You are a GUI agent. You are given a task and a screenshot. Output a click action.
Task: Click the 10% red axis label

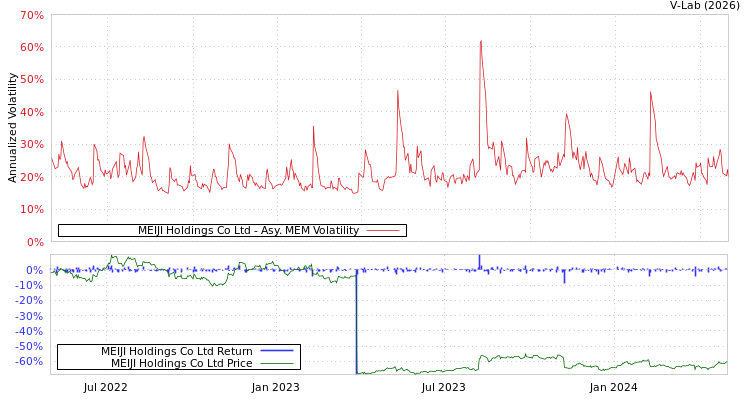32,209
